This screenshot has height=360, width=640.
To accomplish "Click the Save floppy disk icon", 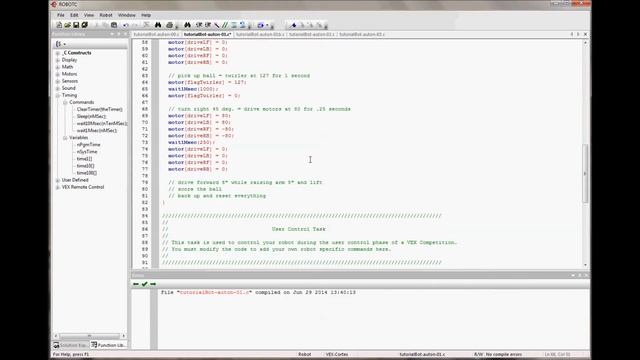I will 76,25.
